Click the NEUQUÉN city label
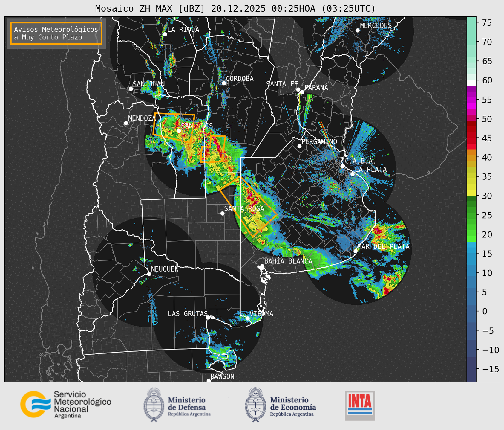This screenshot has width=504, height=430. 165,269
